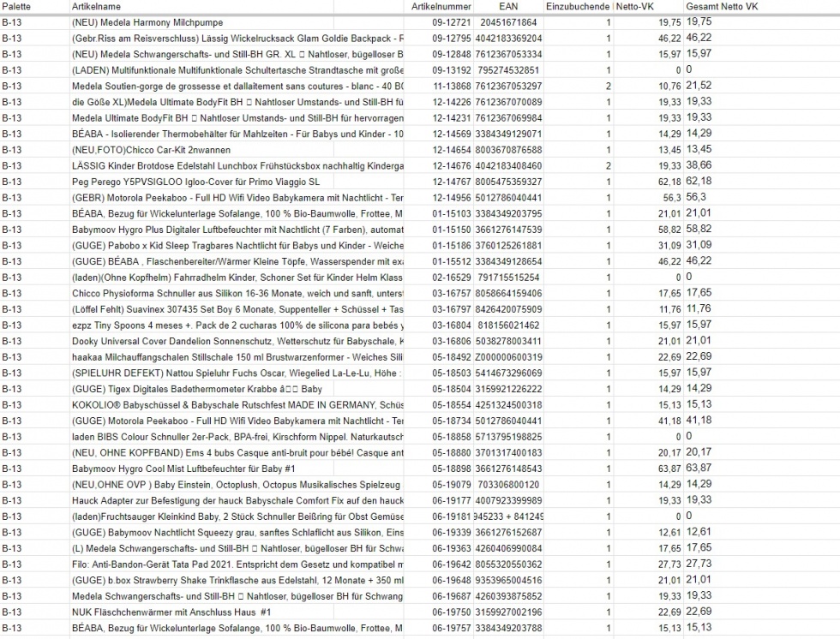Click total value 63,87
The height and width of the screenshot is (639, 840).
tap(699, 469)
